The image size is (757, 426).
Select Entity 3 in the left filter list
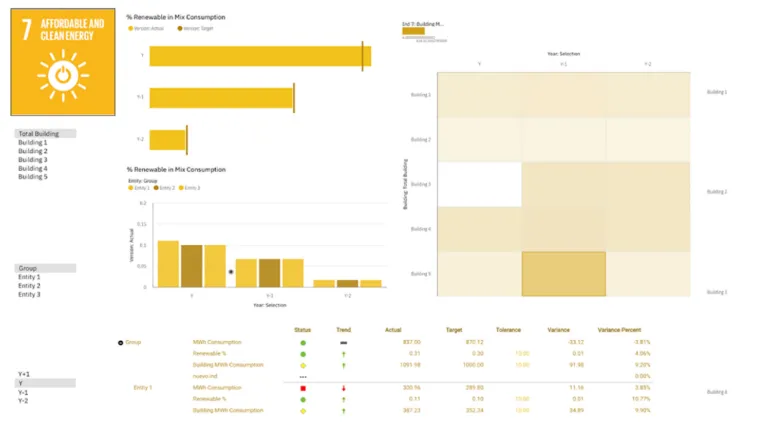[x=29, y=295]
